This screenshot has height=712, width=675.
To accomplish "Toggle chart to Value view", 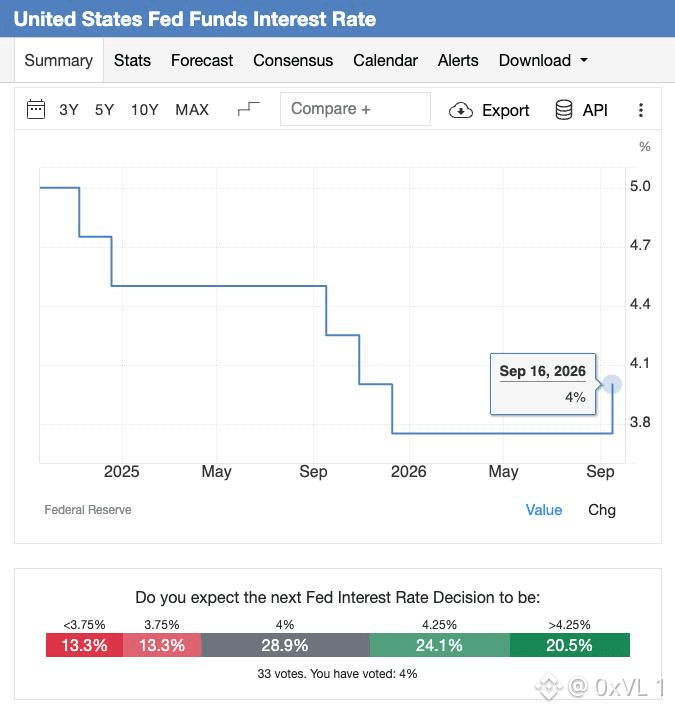I will click(544, 510).
